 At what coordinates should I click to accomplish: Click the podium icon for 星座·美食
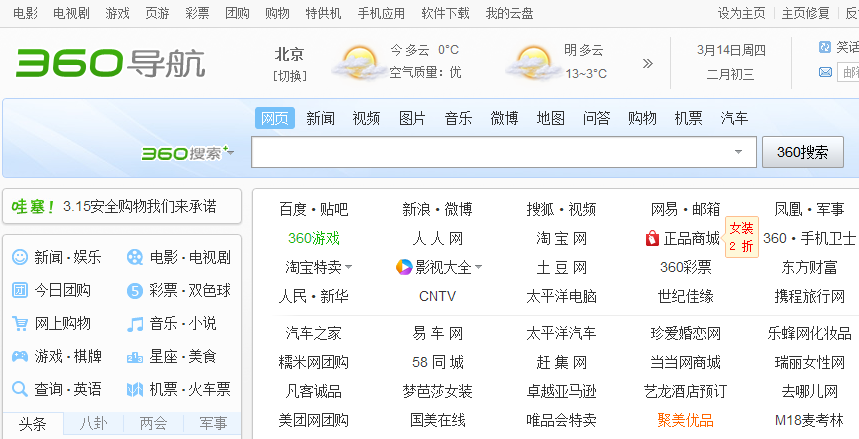[x=135, y=357]
